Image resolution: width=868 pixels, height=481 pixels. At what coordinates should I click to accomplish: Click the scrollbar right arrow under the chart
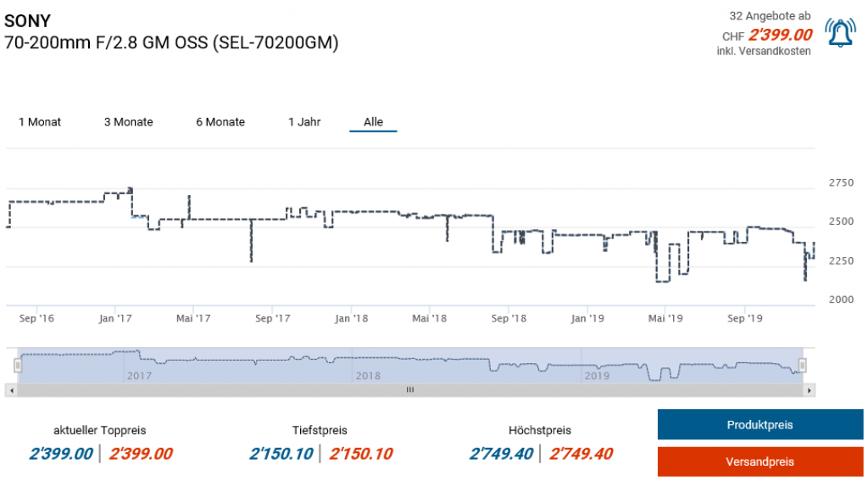click(x=810, y=390)
